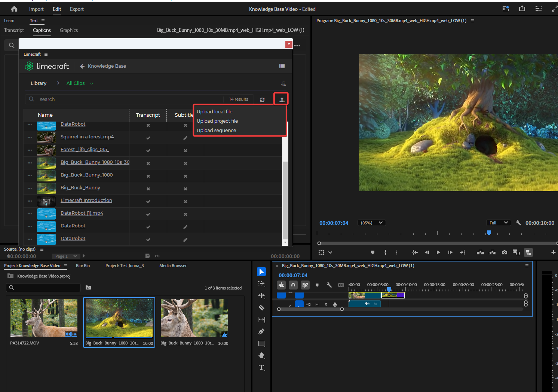Go to Out point in Program monitor

[462, 252]
